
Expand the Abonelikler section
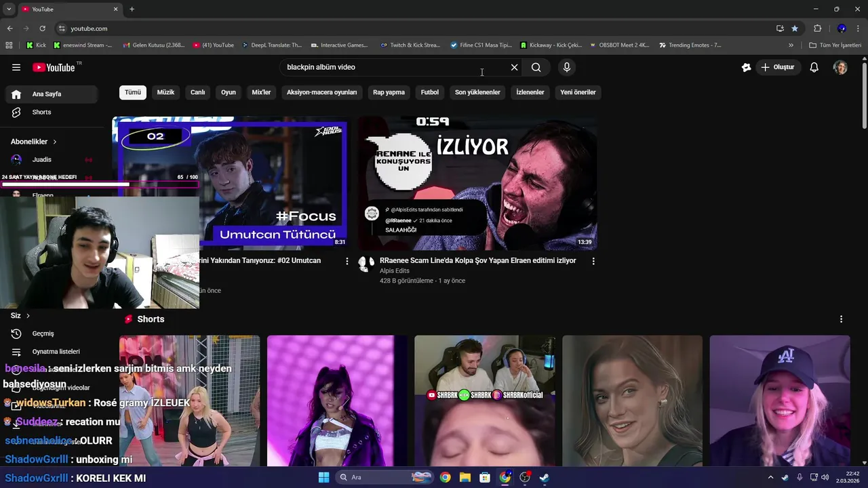tap(34, 142)
